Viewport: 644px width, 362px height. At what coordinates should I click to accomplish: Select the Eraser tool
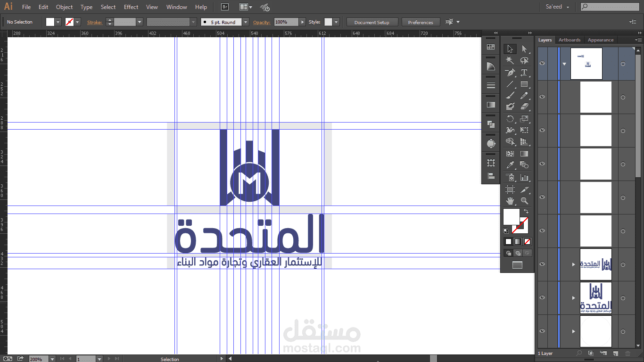[x=524, y=107]
